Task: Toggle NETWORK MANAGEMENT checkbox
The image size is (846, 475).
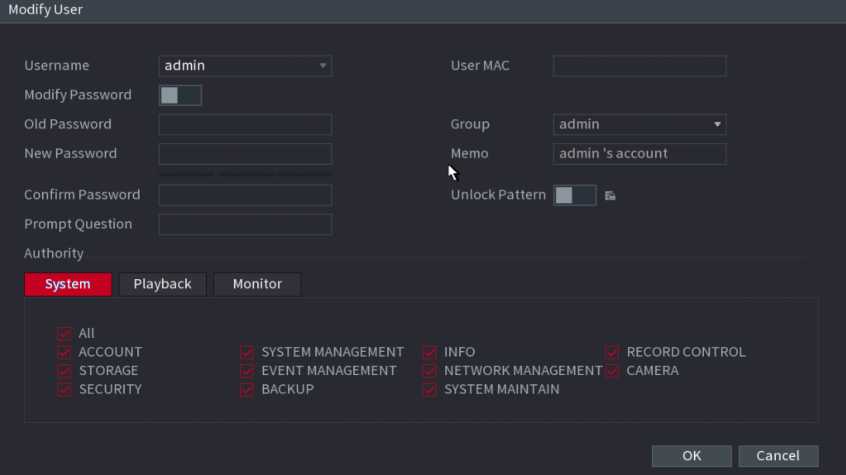Action: [x=430, y=371]
